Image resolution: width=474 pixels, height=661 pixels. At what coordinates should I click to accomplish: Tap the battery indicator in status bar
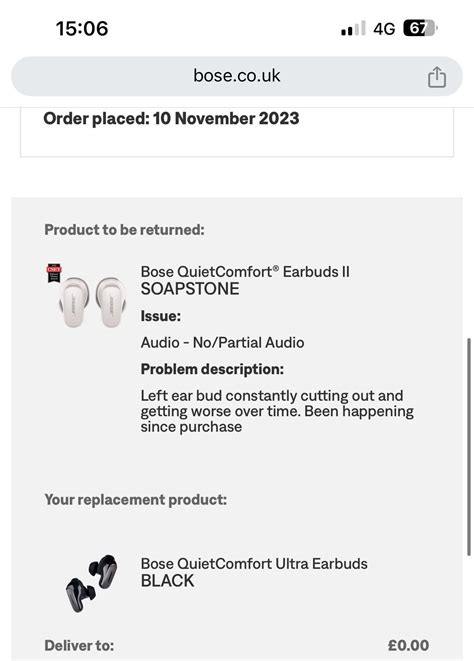[420, 28]
